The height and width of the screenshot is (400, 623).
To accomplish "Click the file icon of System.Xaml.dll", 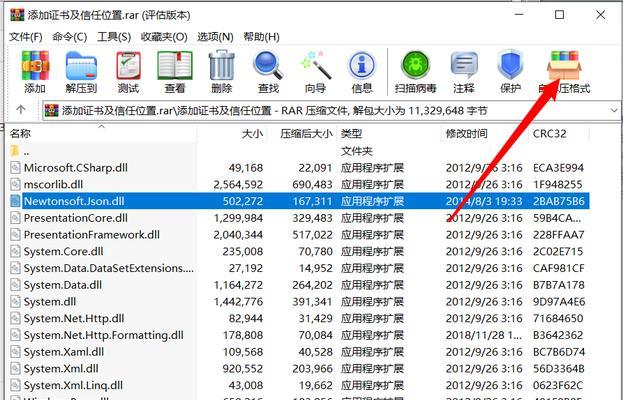I will pos(15,352).
